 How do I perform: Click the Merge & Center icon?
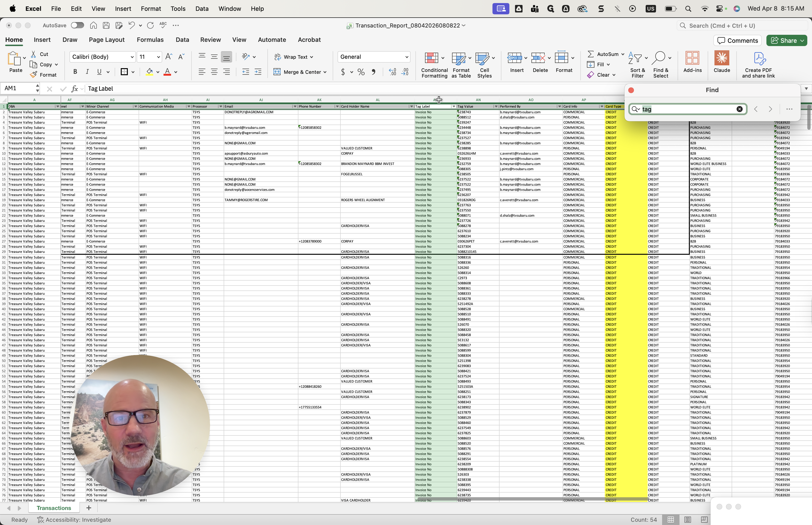277,72
